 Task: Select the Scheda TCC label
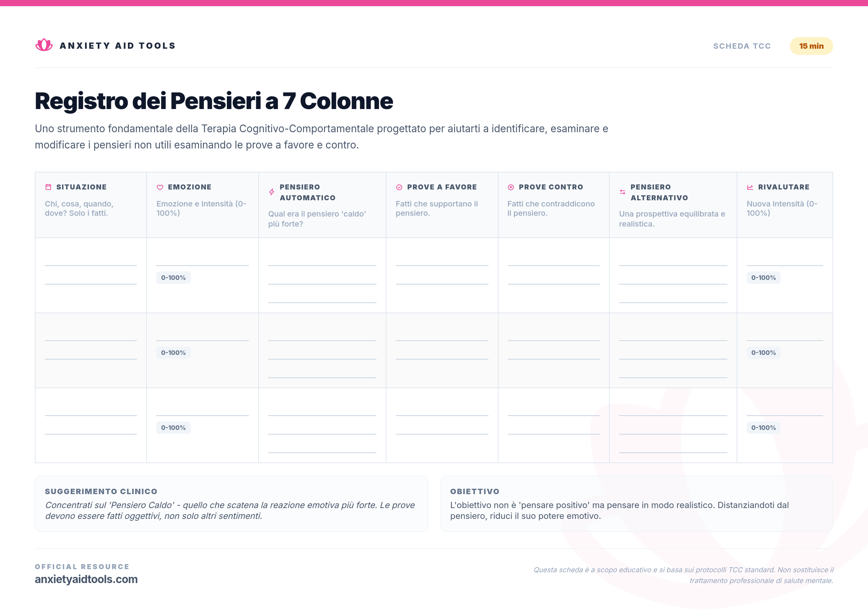(x=742, y=46)
